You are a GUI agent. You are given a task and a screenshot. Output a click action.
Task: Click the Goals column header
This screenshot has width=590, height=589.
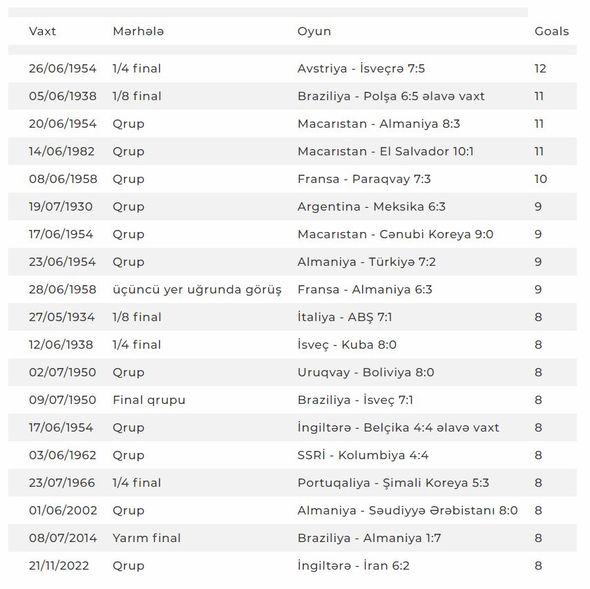[x=552, y=31]
